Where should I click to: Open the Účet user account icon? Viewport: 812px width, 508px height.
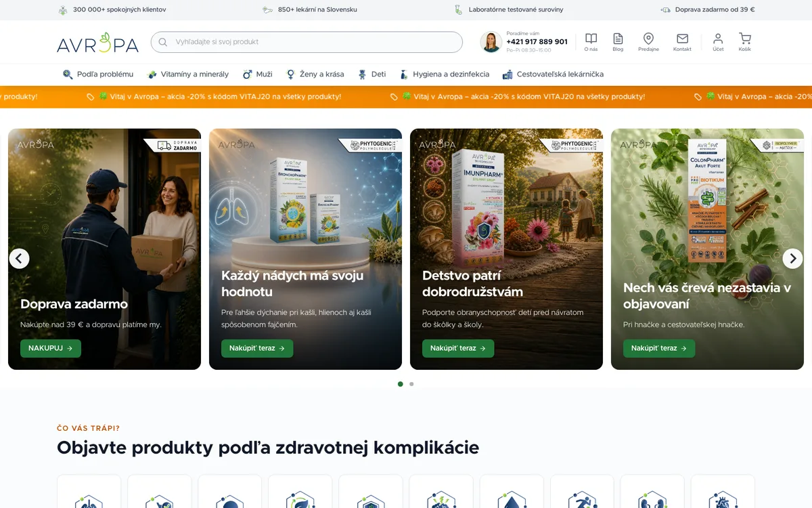pos(718,39)
